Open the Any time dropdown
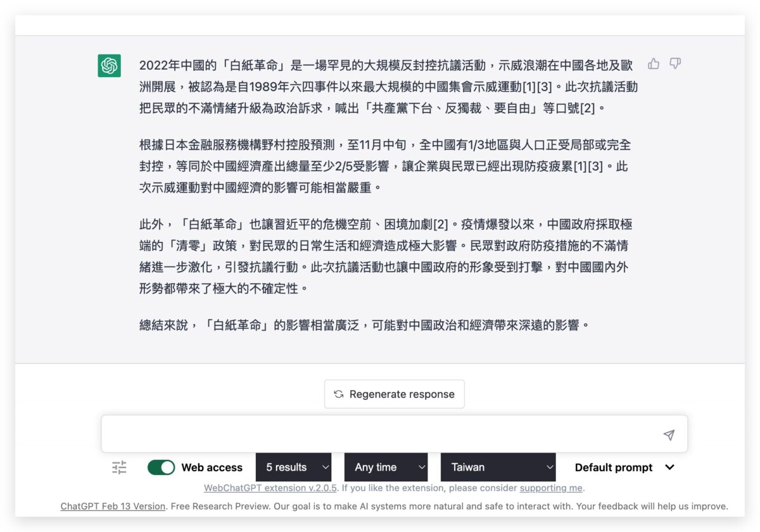The image size is (760, 532). click(386, 467)
